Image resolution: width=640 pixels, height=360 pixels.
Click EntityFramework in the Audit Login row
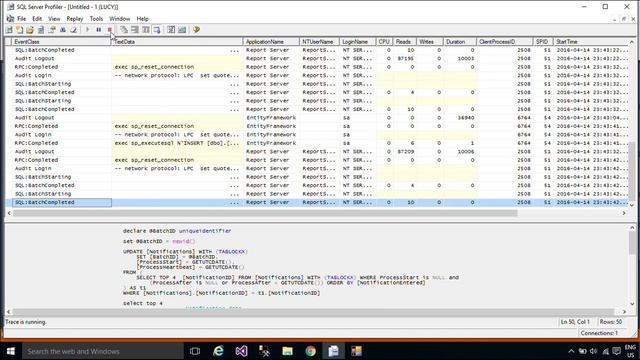pyautogui.click(x=271, y=135)
